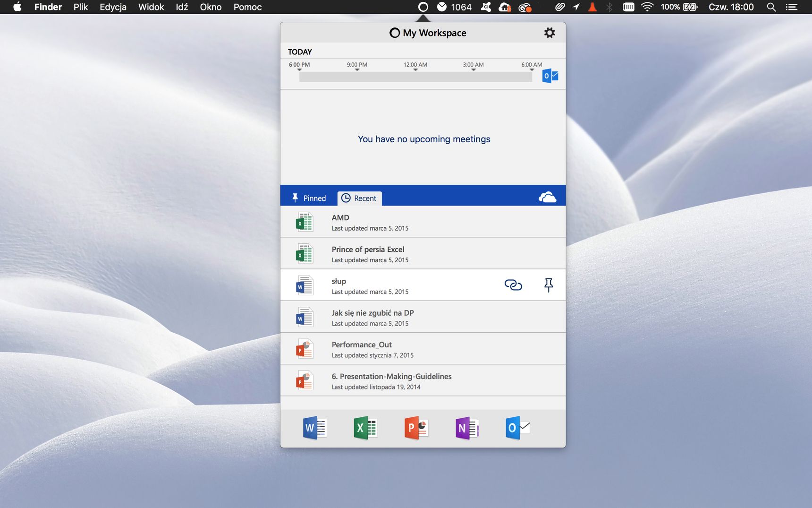Viewport: 812px width, 508px height.
Task: Click Word icon for Jak się nie zgubić
Action: coord(304,317)
